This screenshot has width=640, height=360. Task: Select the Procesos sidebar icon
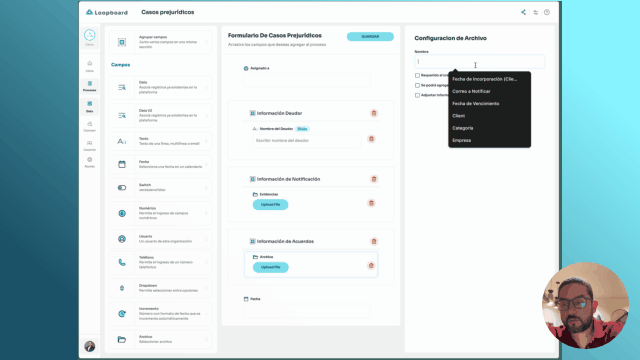(89, 86)
